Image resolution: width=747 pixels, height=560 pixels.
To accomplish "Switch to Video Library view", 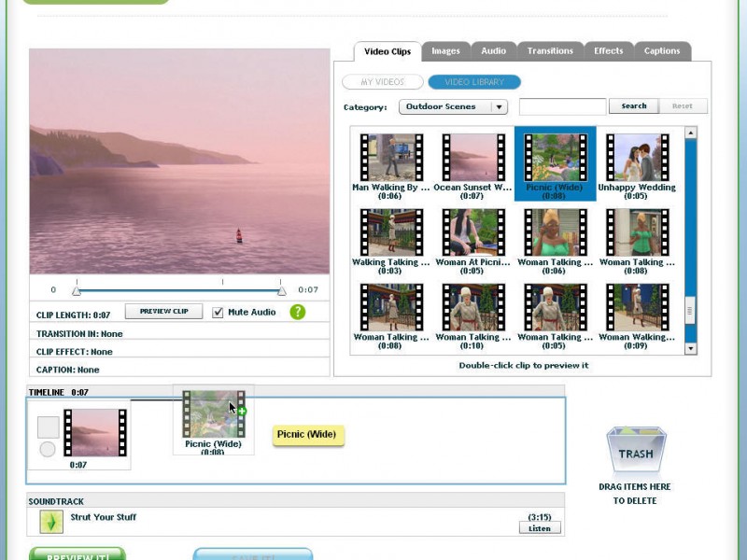I will click(474, 82).
